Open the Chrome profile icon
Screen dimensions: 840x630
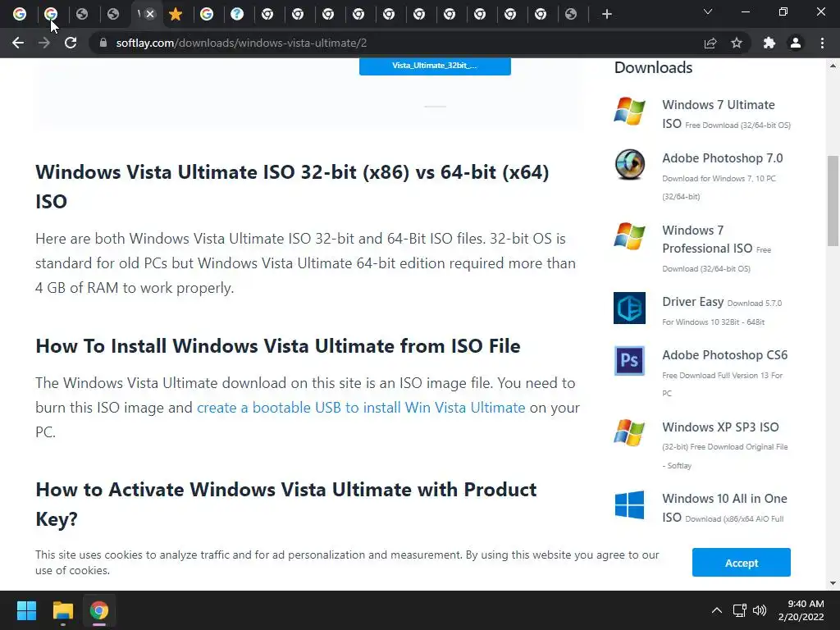point(796,43)
